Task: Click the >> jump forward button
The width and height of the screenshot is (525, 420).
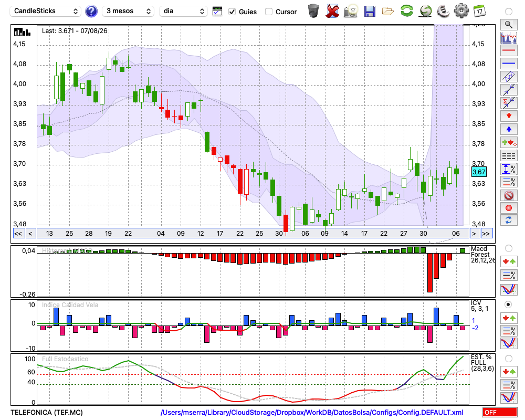Action: [x=486, y=234]
